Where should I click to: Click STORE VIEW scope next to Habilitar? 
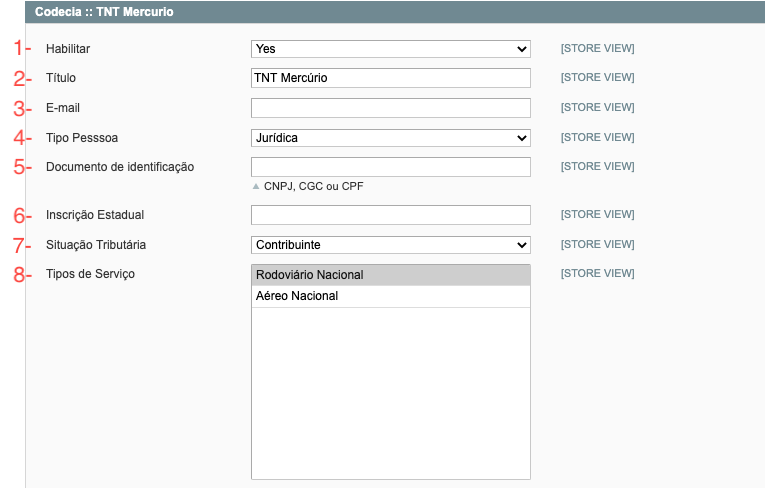coord(597,49)
